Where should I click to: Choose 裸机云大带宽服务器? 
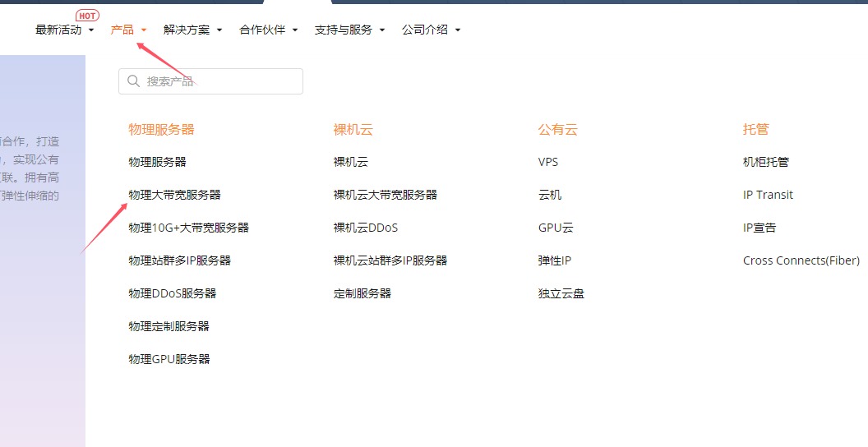[x=385, y=195]
